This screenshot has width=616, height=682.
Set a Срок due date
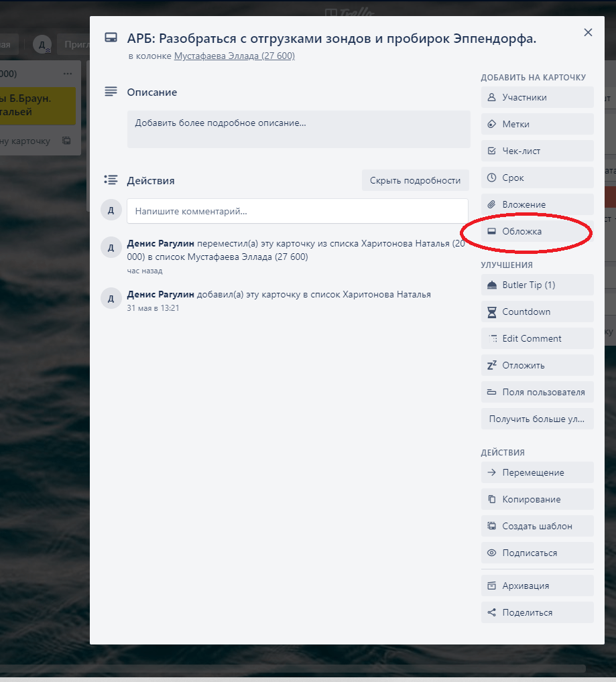536,178
